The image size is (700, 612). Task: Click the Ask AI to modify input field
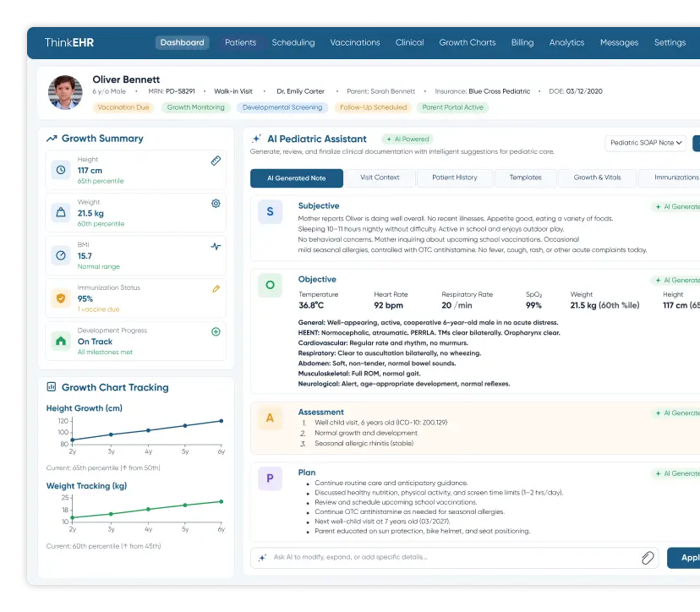(x=455, y=558)
